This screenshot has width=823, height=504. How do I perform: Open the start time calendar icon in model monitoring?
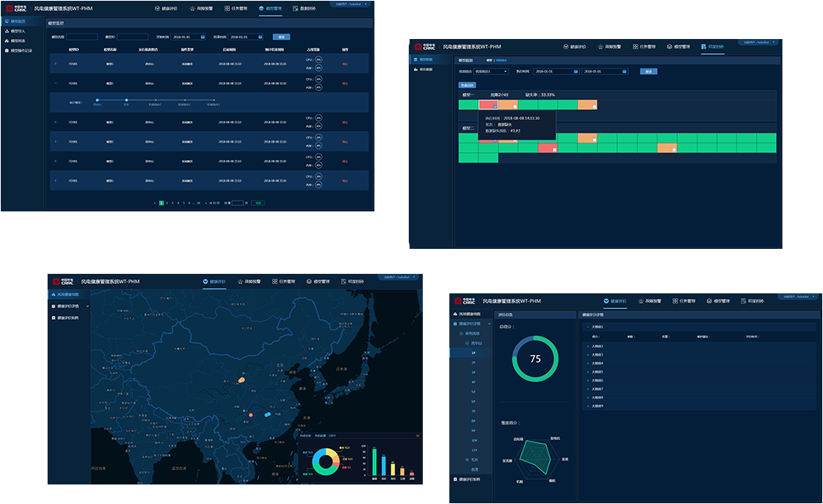tap(203, 37)
